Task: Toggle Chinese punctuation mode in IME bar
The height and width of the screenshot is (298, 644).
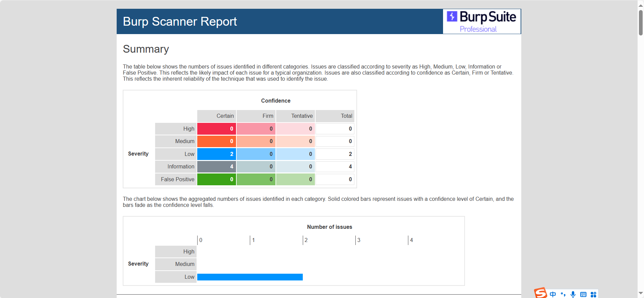Action: pyautogui.click(x=563, y=294)
